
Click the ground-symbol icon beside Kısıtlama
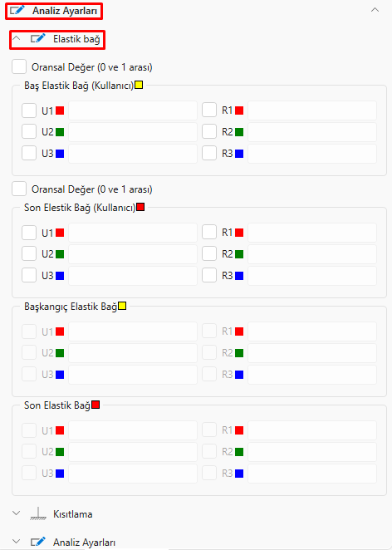point(38,514)
